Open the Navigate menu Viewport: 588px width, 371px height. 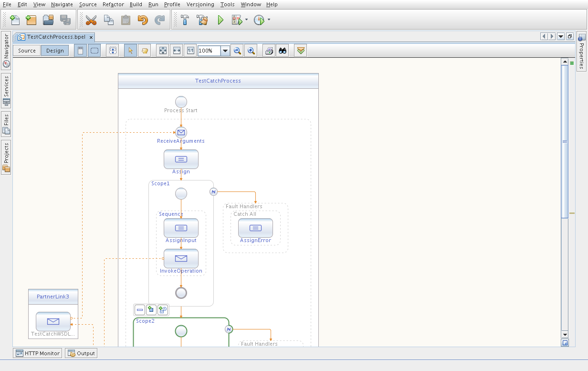point(62,4)
